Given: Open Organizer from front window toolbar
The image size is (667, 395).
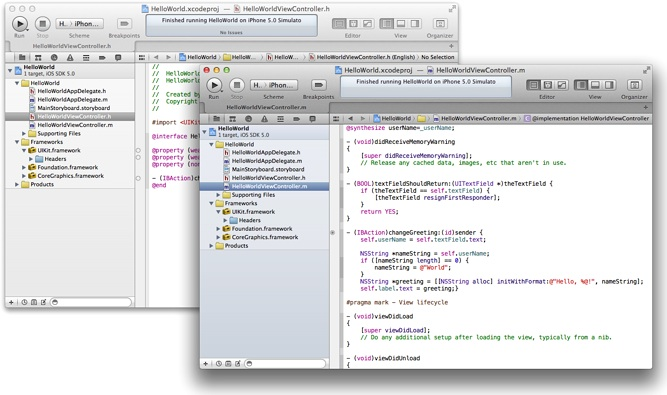Looking at the screenshot, I should [634, 85].
